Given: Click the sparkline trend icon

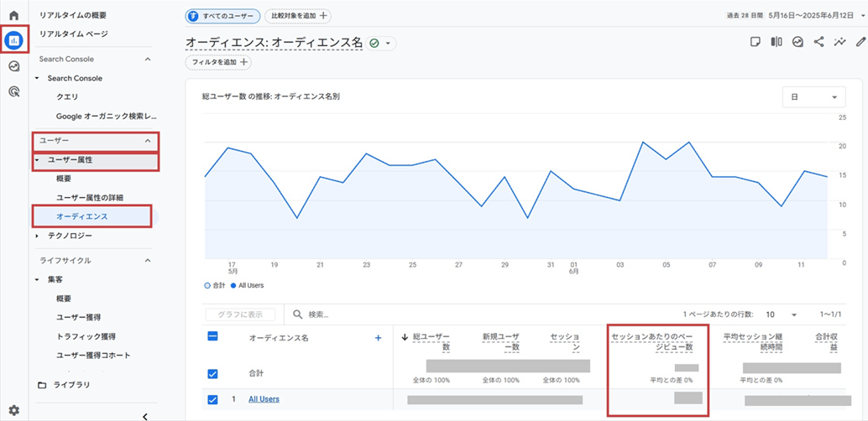Looking at the screenshot, I should click(x=840, y=42).
